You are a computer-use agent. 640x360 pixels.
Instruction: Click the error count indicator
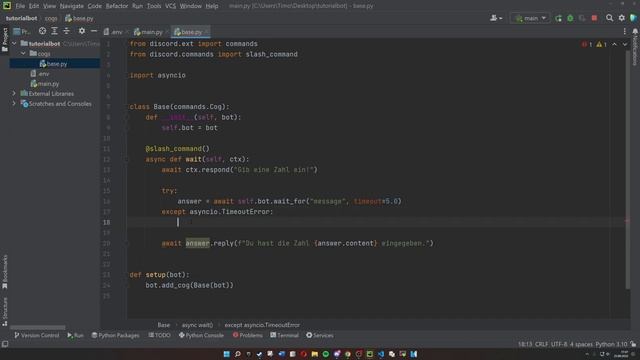(x=587, y=44)
